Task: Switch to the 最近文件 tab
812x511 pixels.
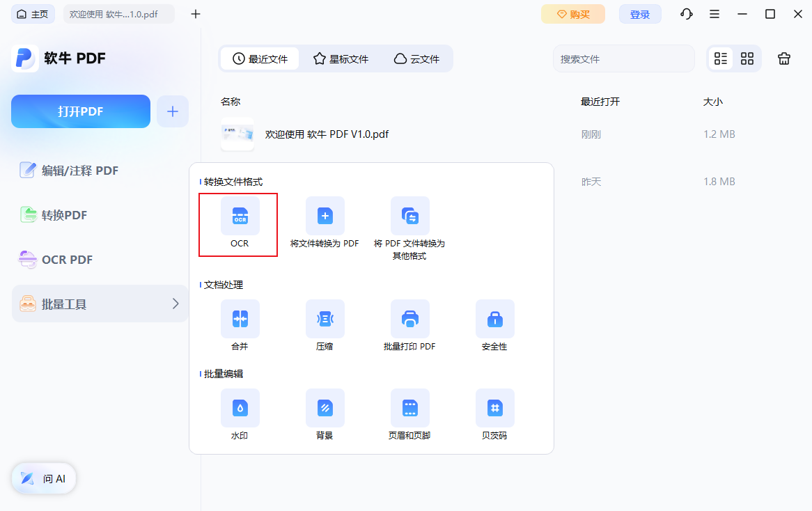Action: click(x=260, y=59)
